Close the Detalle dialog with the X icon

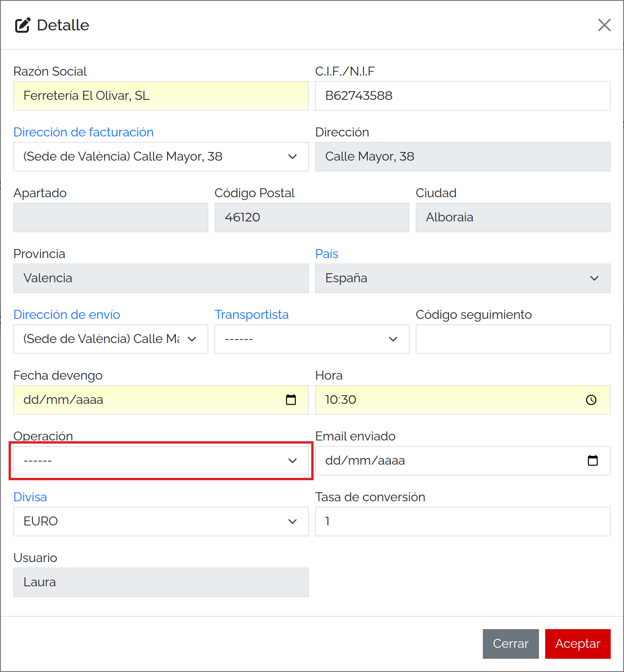pyautogui.click(x=604, y=25)
